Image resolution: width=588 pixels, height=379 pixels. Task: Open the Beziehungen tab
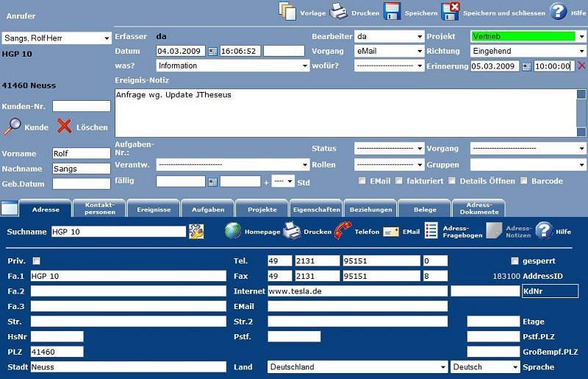coord(370,210)
